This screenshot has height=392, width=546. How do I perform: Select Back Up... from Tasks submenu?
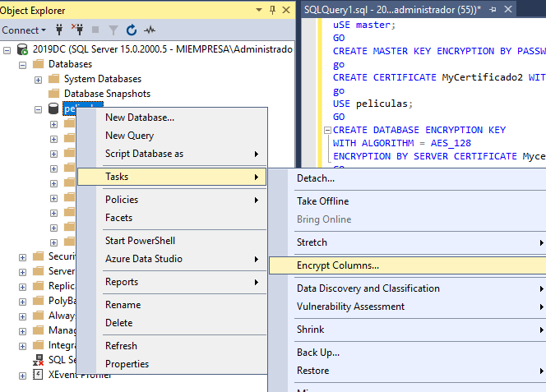coord(317,353)
